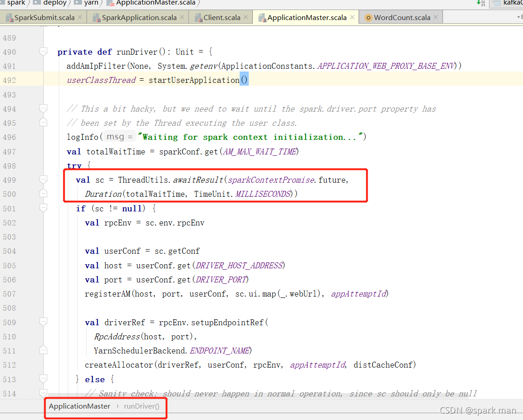Click setupEndpointRef on line 509

227,323
